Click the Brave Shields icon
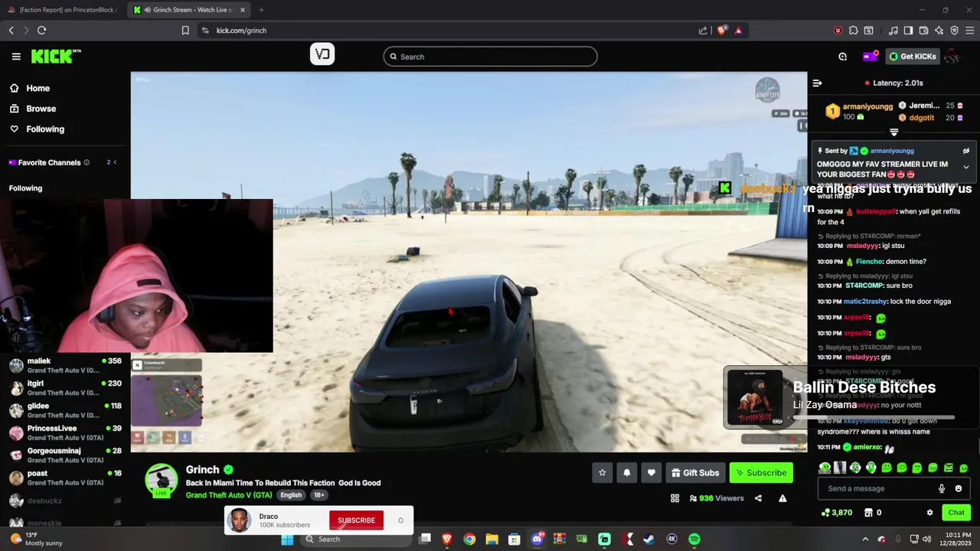 pyautogui.click(x=723, y=31)
